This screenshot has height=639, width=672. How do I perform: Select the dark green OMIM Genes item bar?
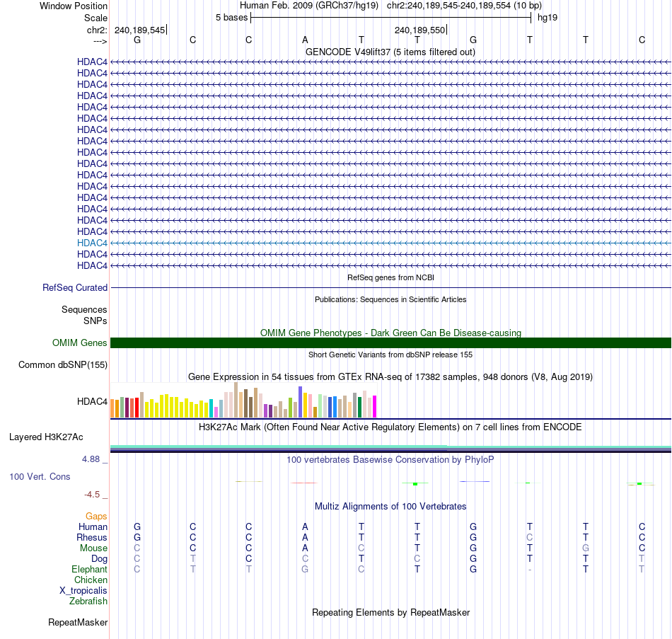tap(390, 342)
